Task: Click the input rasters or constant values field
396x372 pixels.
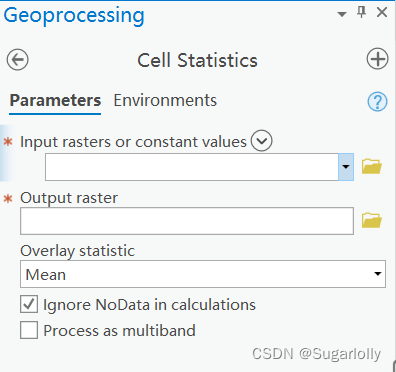Action: tap(192, 167)
